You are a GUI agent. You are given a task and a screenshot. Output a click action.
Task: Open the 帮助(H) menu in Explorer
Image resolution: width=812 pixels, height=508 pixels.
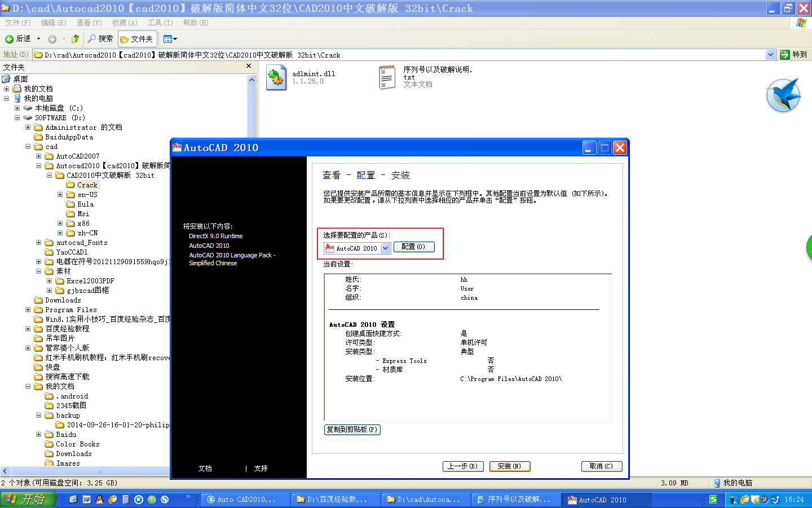click(x=196, y=23)
